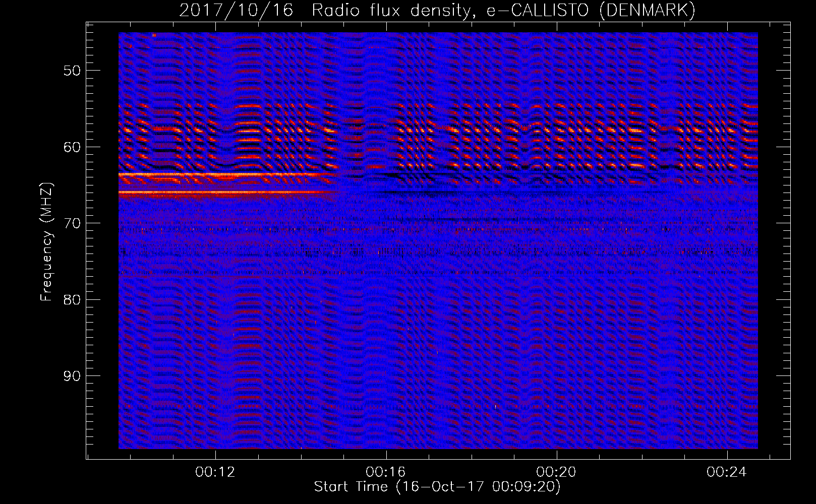The height and width of the screenshot is (504, 816).
Task: Select the 90 frequency tick label
Action: click(x=72, y=376)
